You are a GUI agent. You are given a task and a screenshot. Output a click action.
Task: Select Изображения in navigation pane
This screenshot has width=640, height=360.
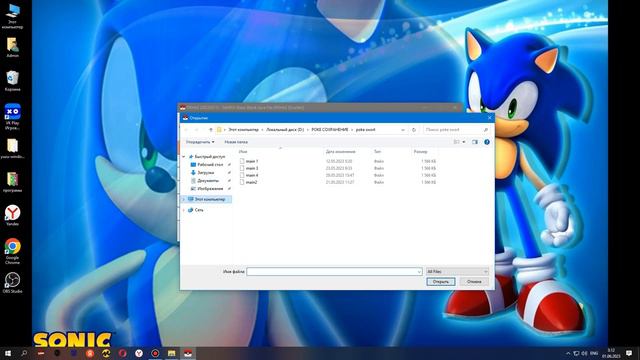pyautogui.click(x=210, y=189)
